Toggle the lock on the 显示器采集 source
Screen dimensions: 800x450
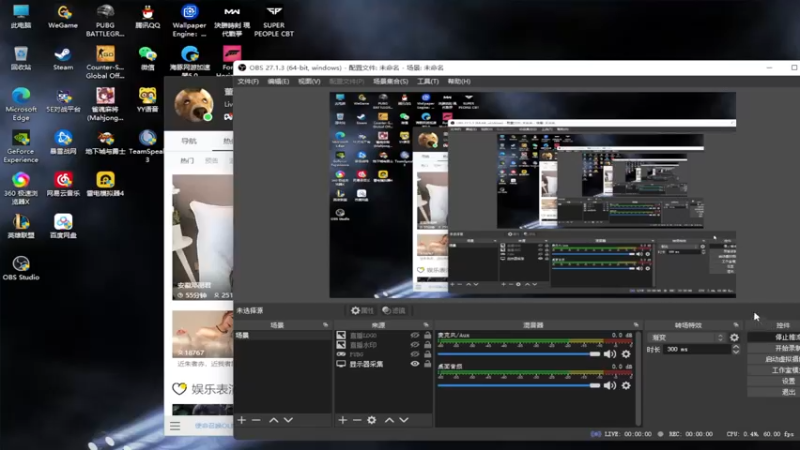pyautogui.click(x=428, y=364)
